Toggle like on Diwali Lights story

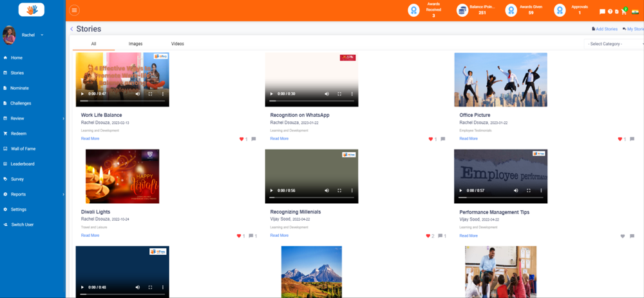pos(239,236)
